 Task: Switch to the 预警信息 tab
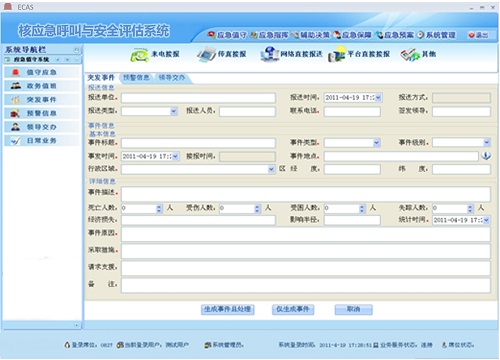click(x=136, y=78)
